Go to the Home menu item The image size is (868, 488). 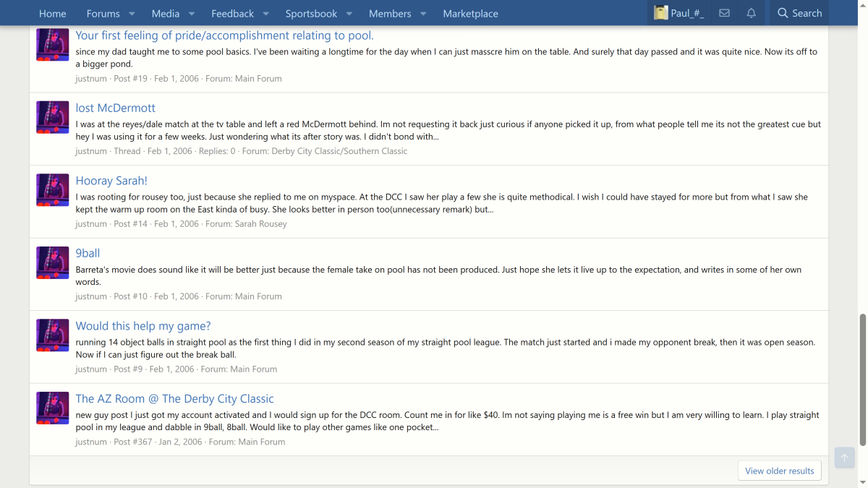coord(53,14)
